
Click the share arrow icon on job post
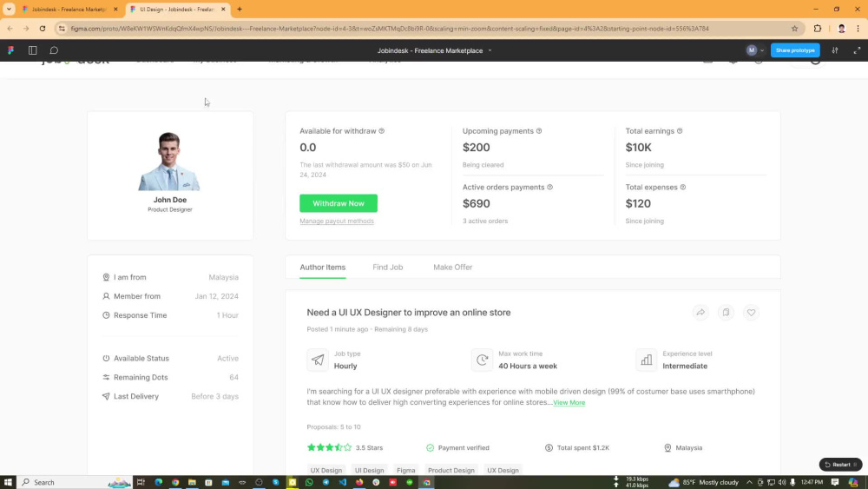pyautogui.click(x=700, y=313)
